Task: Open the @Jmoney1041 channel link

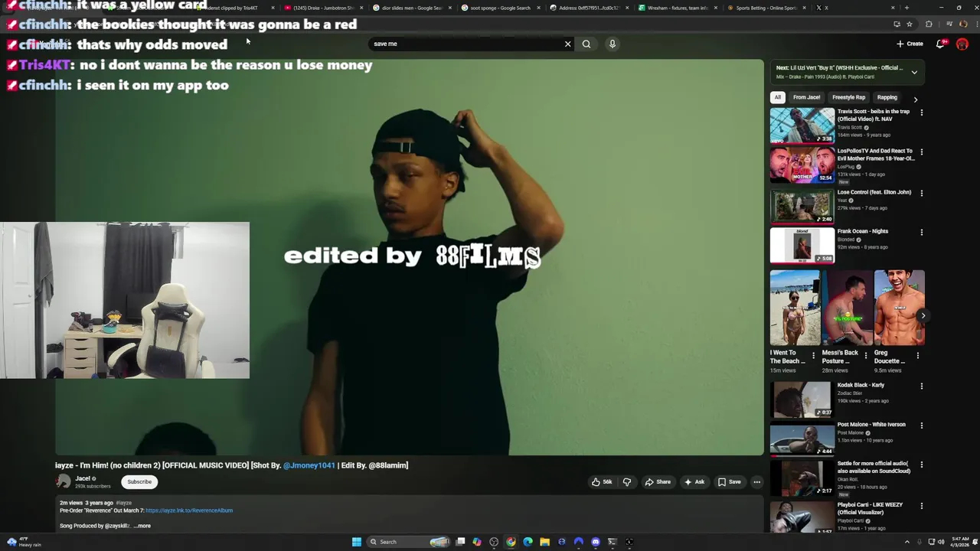Action: click(x=309, y=465)
